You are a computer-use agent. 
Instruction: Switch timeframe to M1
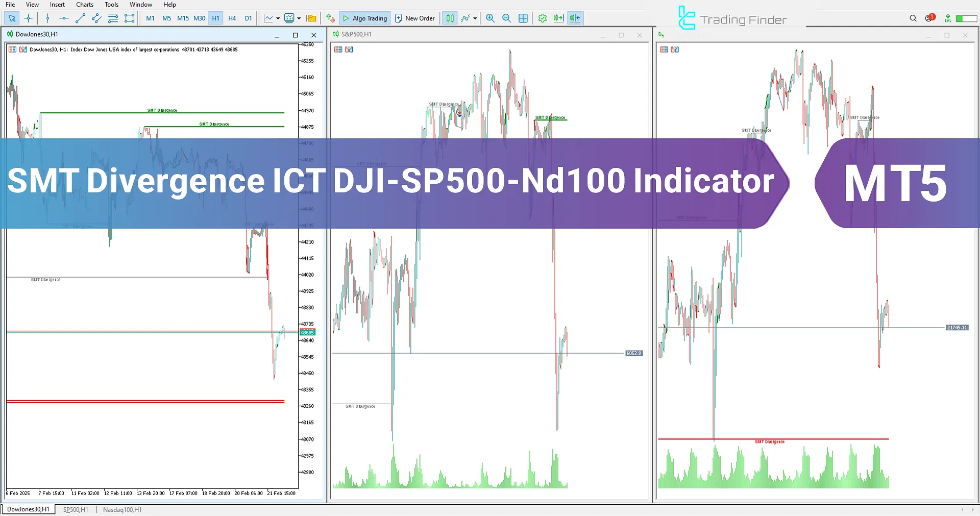[x=150, y=18]
